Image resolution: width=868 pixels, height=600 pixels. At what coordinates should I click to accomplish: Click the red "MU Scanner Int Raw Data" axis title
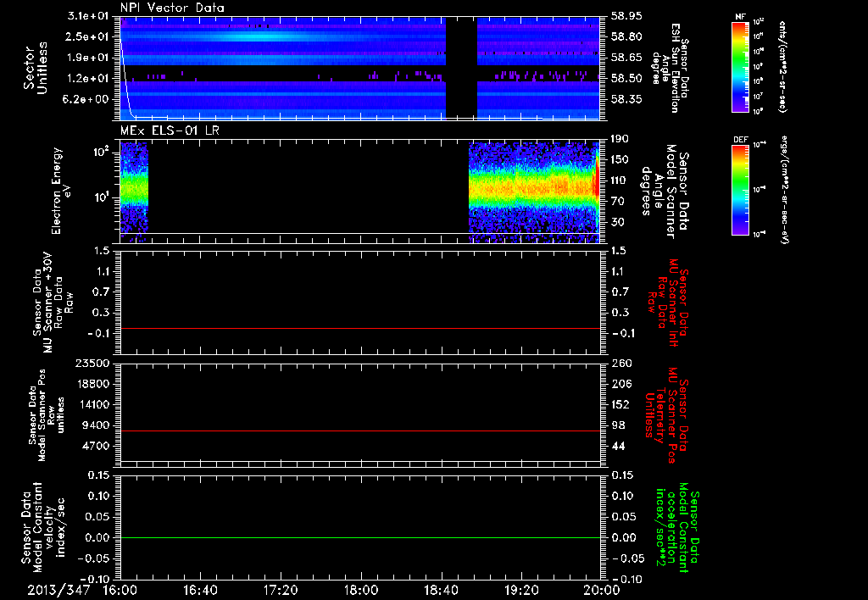669,303
